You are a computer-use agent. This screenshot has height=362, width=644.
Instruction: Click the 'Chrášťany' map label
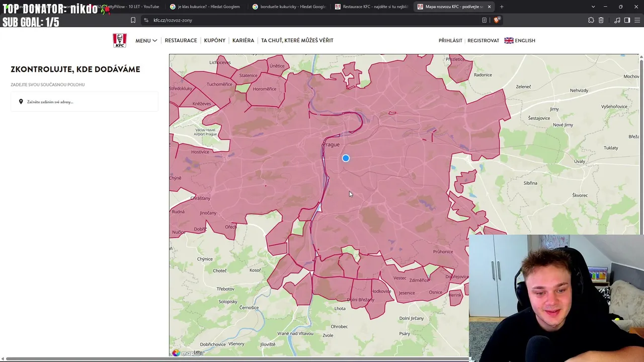tap(200, 198)
